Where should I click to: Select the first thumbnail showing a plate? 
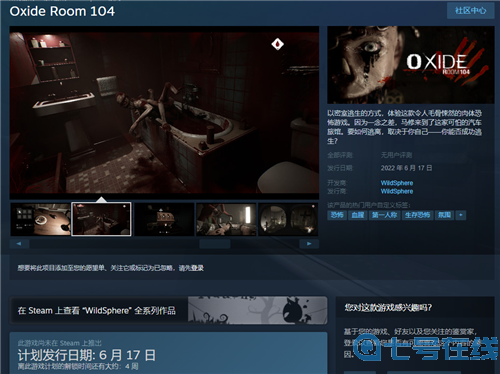(41, 219)
